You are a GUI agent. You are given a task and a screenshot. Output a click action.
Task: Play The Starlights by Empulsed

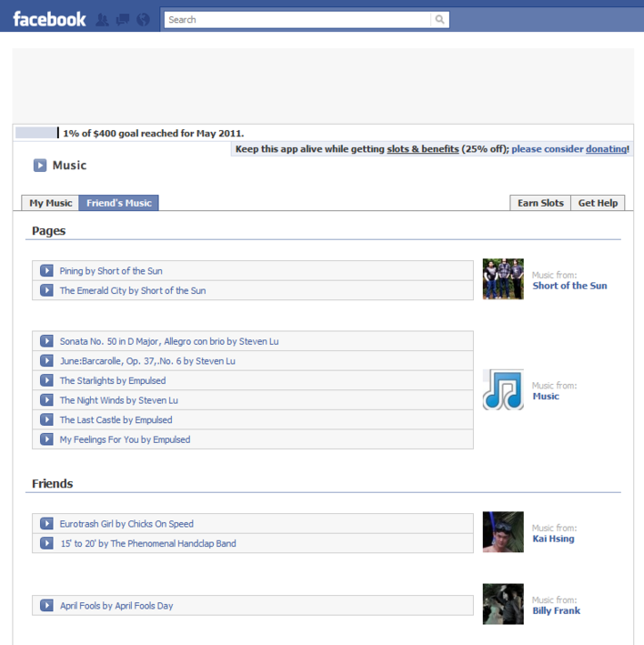coord(46,380)
